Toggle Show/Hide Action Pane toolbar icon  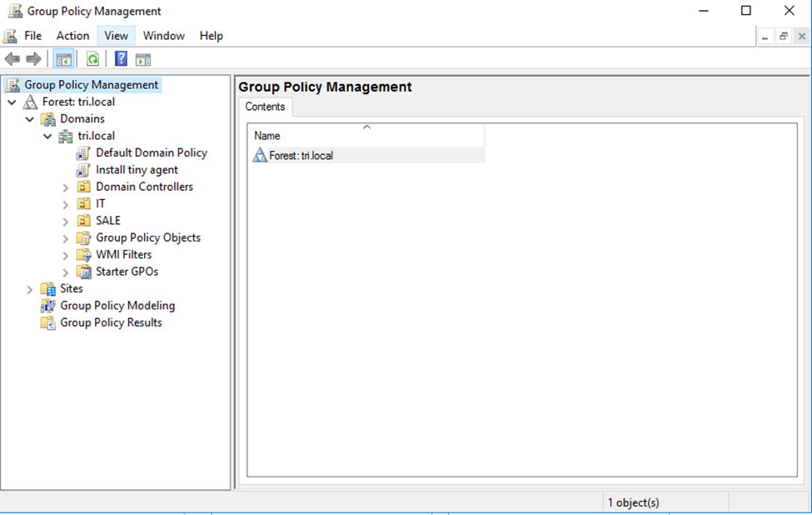[x=143, y=60]
